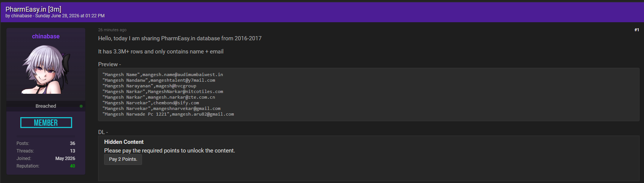Screen dimensions: 644x183
Task: Click the PharmEasy.in [3m] thread title
Action: pos(33,9)
